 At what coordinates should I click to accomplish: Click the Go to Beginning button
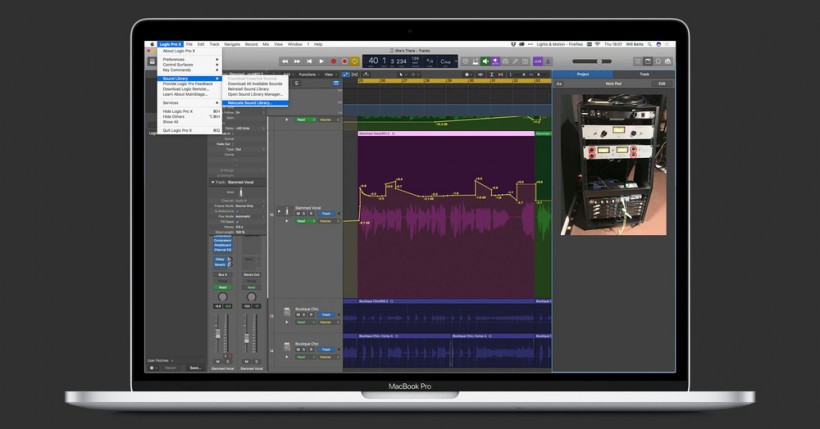(309, 61)
